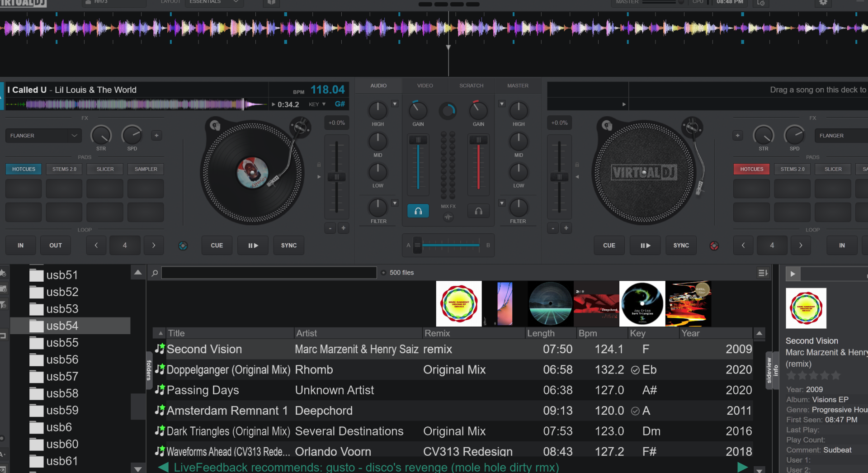This screenshot has height=473, width=868.
Task: Click right deck pitch lock icon
Action: (577, 165)
